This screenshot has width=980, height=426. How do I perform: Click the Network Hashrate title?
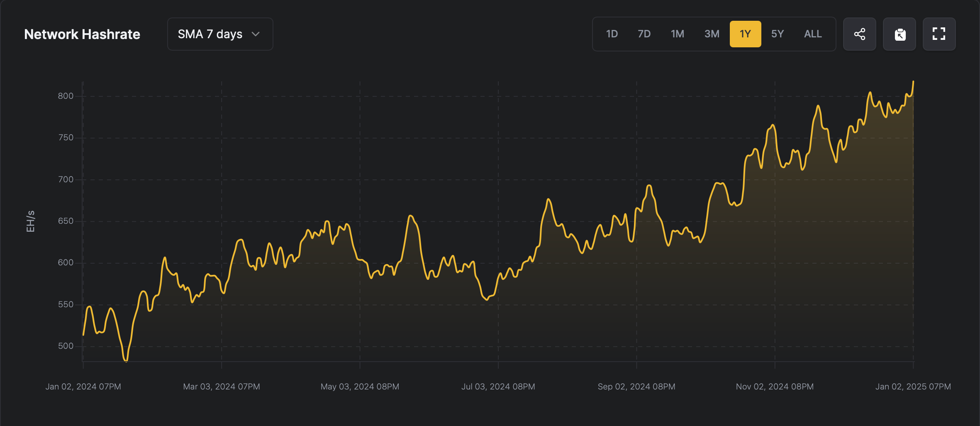pos(82,34)
